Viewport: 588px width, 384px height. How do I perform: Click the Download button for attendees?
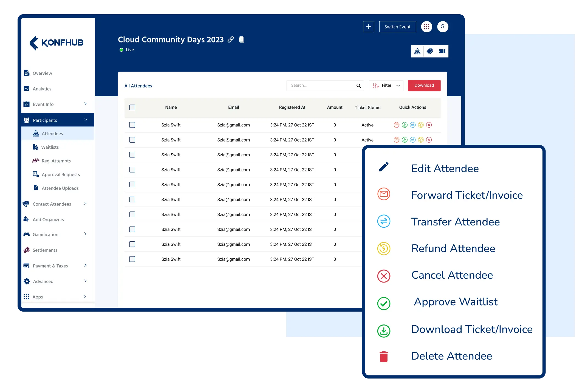pyautogui.click(x=424, y=85)
